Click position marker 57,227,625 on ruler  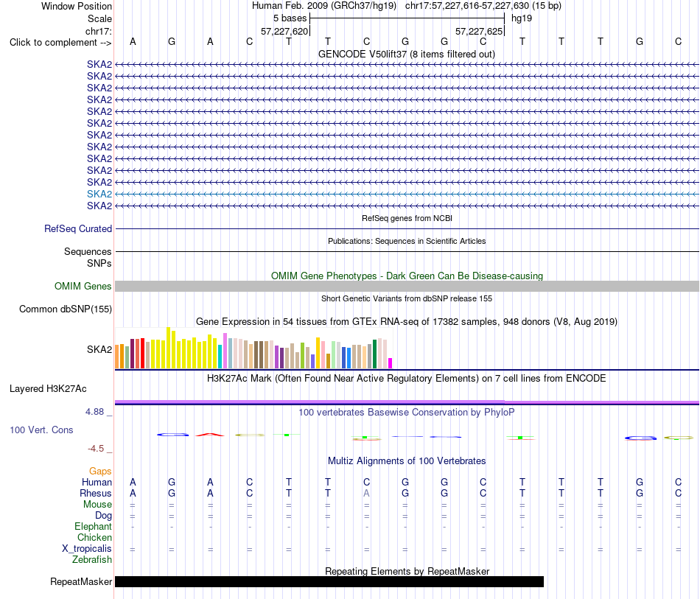pyautogui.click(x=479, y=31)
